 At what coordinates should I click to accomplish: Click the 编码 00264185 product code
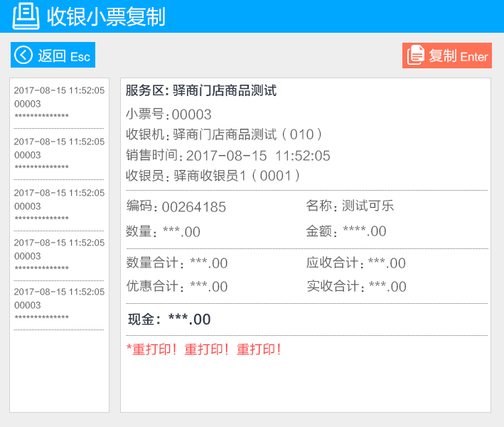click(x=176, y=207)
